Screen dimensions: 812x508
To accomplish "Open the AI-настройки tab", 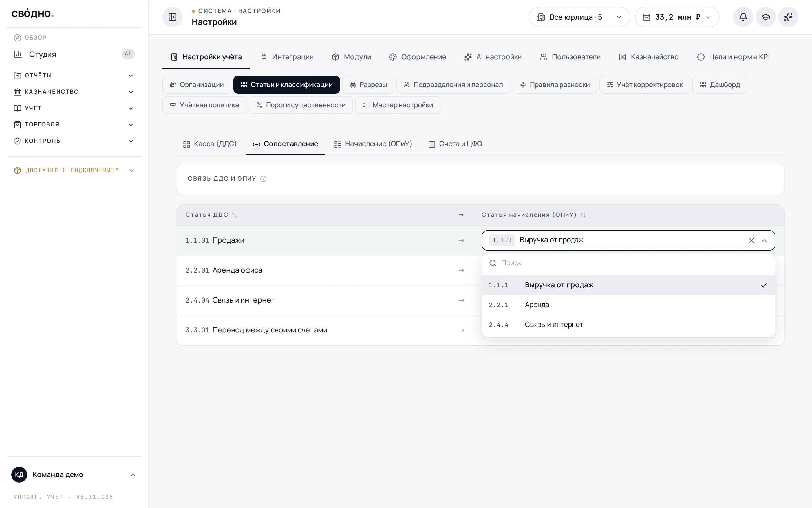I will coord(493,57).
